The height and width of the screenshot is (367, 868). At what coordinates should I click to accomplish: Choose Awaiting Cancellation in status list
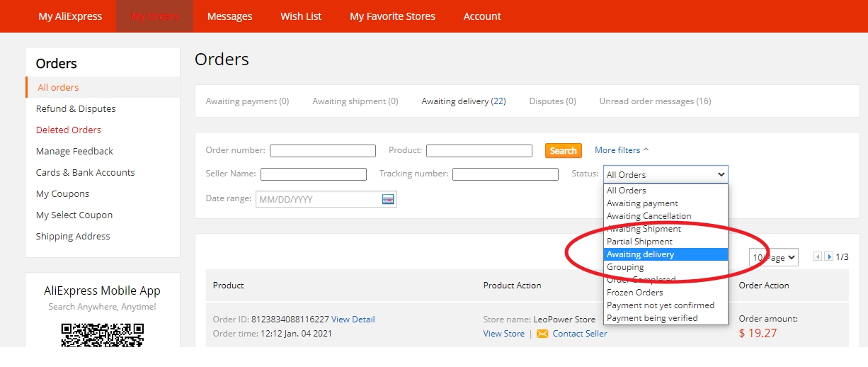tap(666, 216)
